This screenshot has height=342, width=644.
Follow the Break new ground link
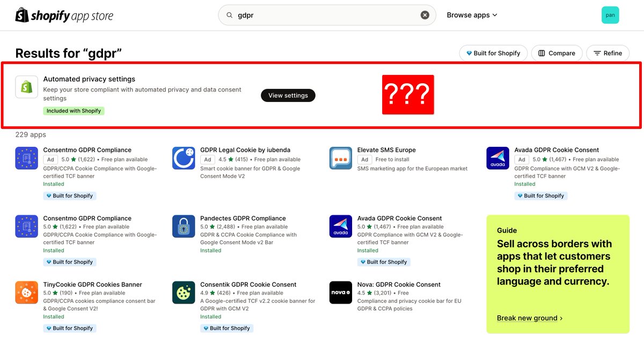pyautogui.click(x=530, y=318)
